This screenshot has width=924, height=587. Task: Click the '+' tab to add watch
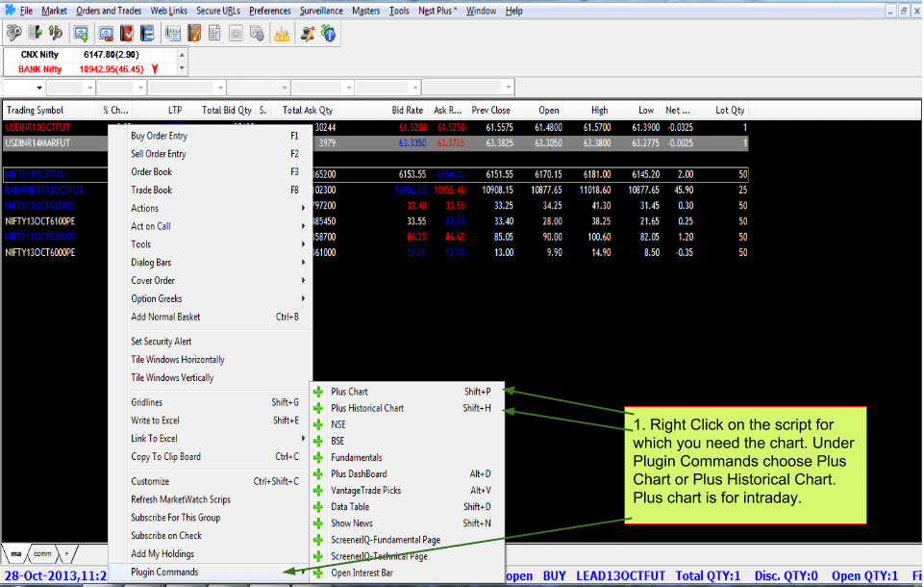click(x=66, y=554)
